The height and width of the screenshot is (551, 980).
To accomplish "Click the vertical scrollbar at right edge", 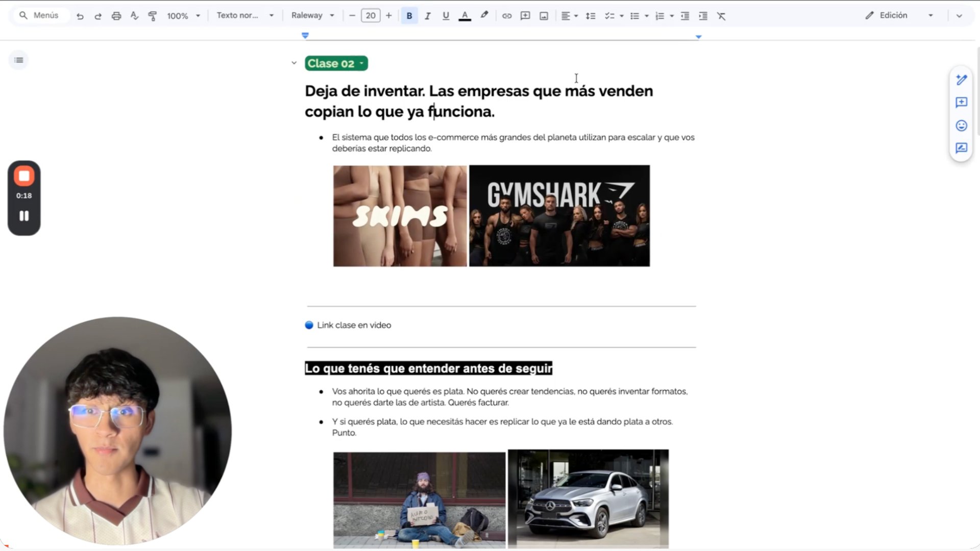I will tap(978, 92).
